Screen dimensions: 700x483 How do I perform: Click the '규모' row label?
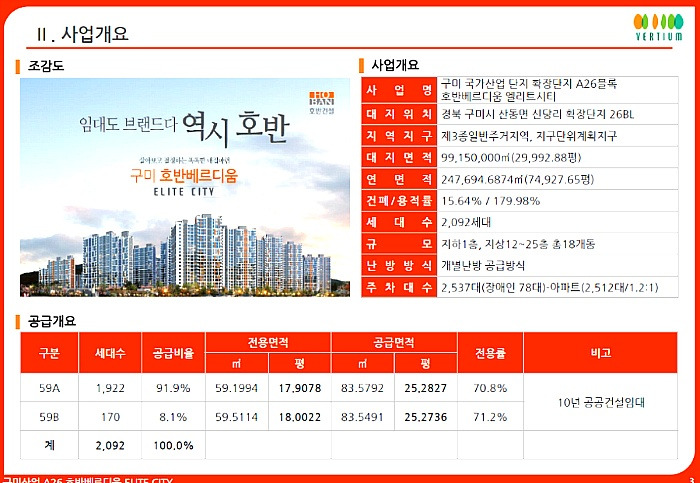(x=399, y=244)
